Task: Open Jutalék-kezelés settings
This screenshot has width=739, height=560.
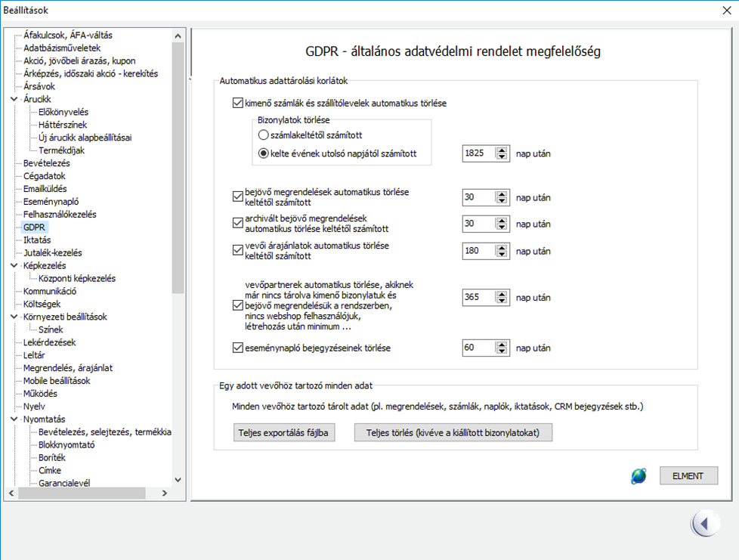Action: point(52,252)
